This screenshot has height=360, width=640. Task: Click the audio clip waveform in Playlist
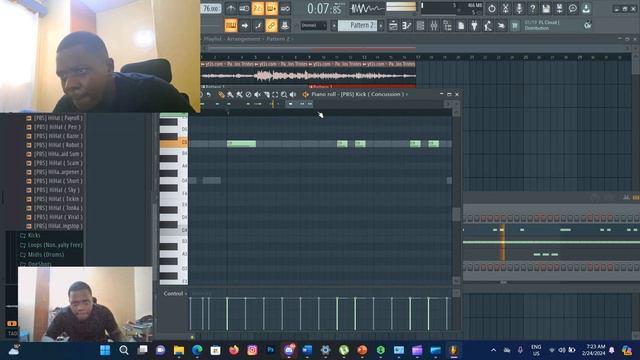click(x=309, y=76)
